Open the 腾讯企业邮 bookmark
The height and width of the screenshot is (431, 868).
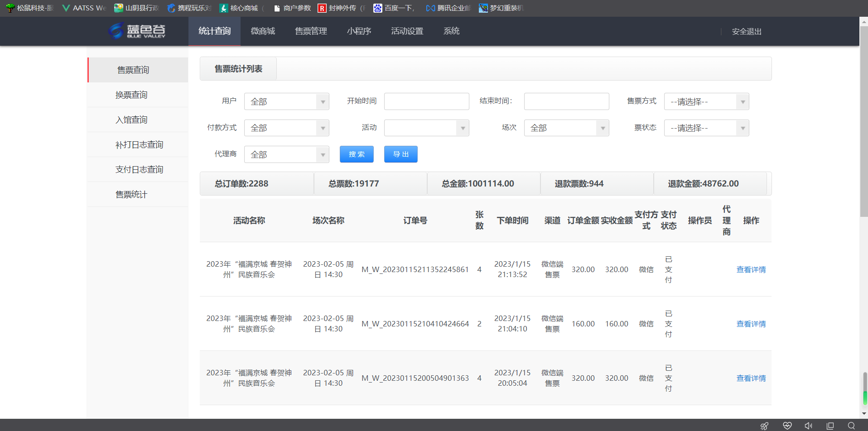point(448,8)
